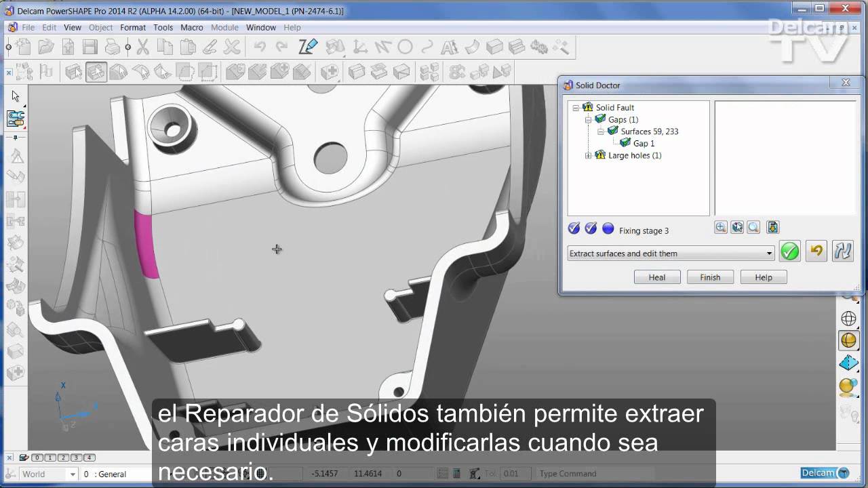Open the workplane axis tool
Image resolution: width=868 pixels, height=488 pixels.
(360, 47)
